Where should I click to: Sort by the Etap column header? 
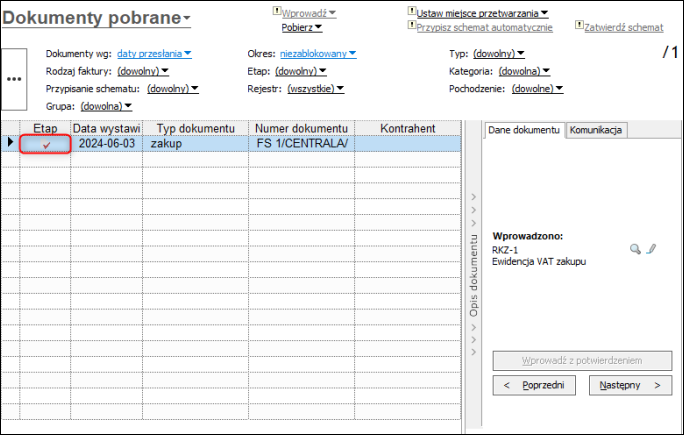45,128
